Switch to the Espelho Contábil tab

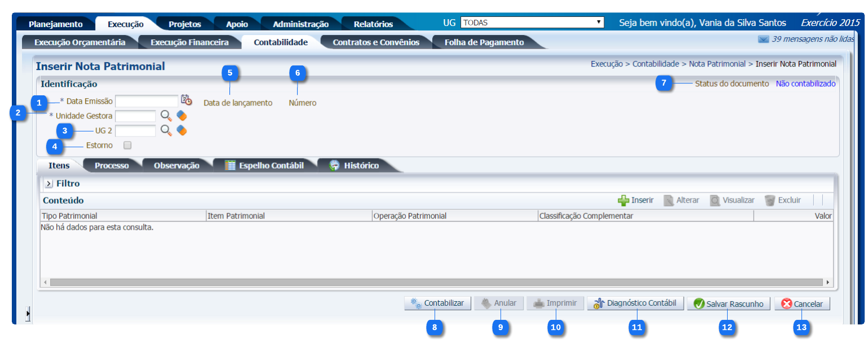(264, 165)
